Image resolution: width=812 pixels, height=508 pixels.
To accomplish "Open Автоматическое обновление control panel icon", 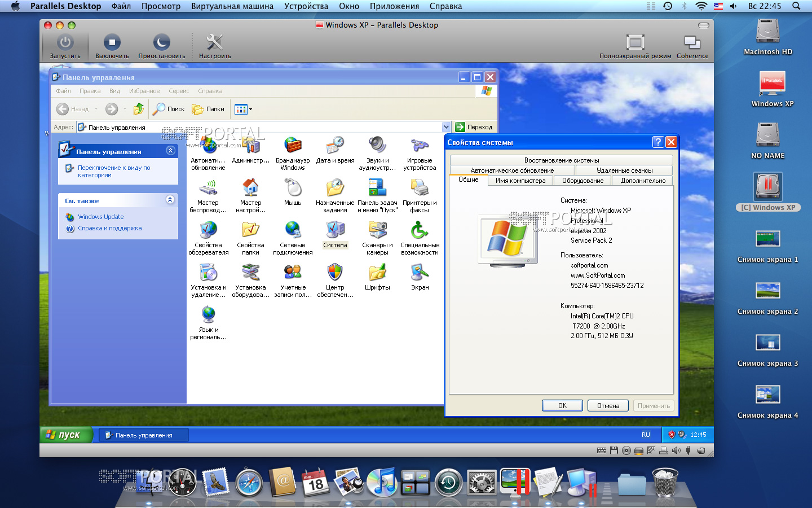I will pos(208,153).
